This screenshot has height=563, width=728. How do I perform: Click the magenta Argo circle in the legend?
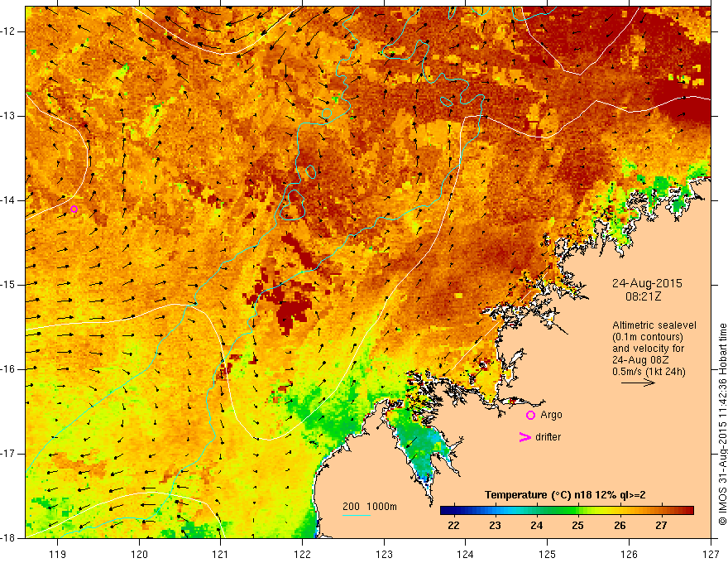pos(530,416)
